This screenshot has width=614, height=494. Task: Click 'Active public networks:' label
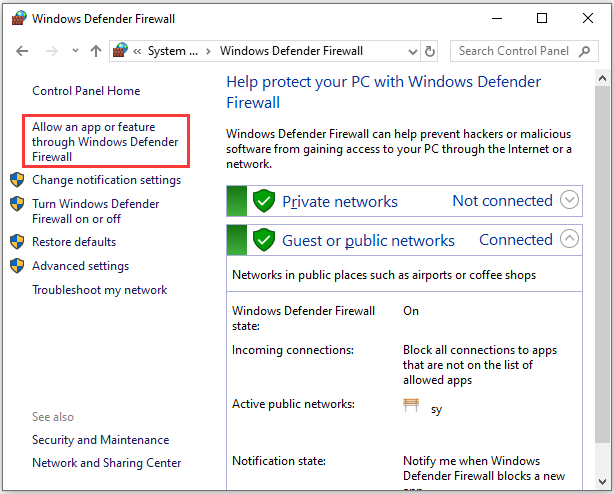293,404
